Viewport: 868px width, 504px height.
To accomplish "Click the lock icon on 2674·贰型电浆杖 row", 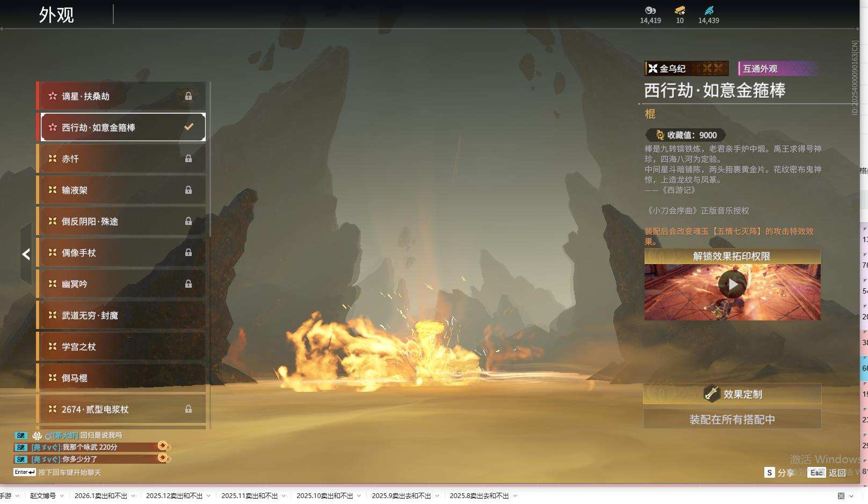I will (189, 409).
